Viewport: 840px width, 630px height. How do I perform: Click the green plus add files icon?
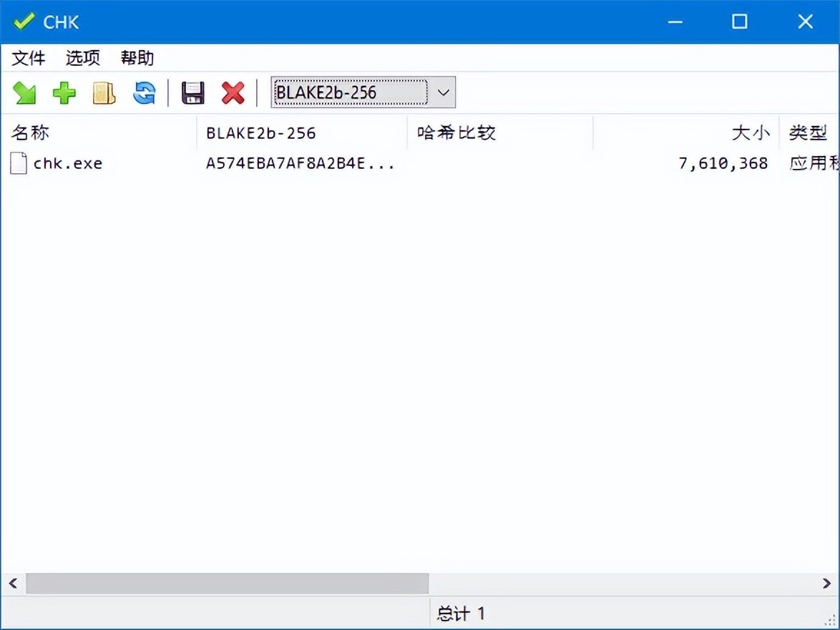[x=64, y=92]
